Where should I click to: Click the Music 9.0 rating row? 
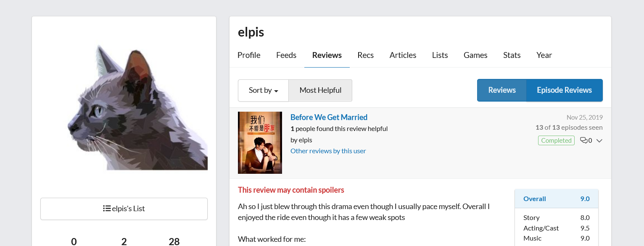[557, 238]
